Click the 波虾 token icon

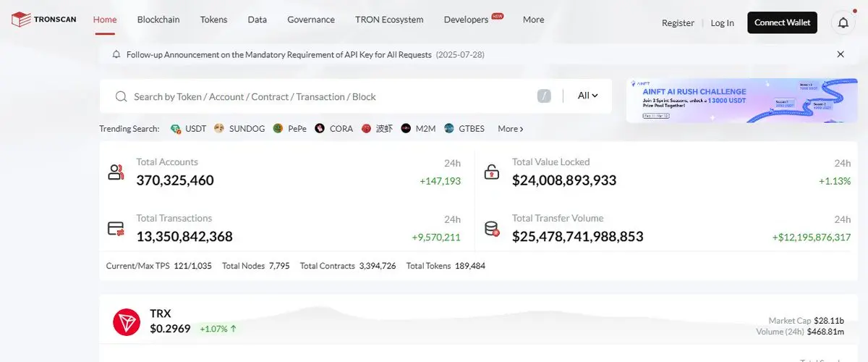tap(366, 129)
